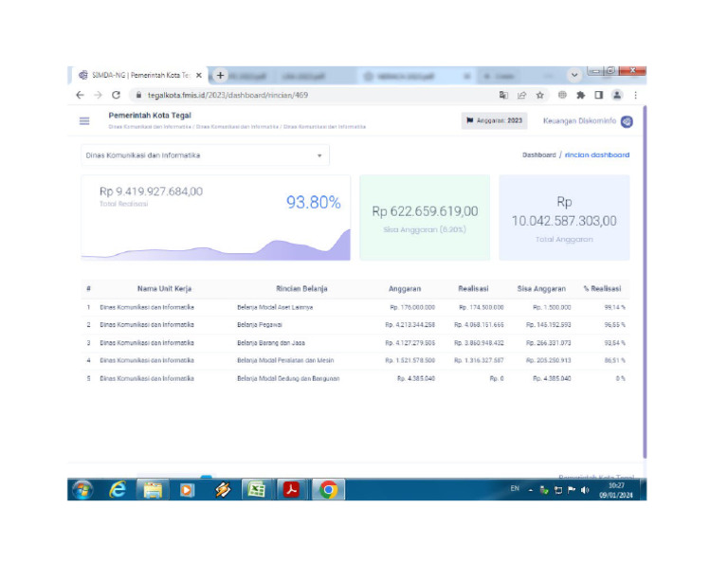
Task: Open the Anggaran: 2023 year selector
Action: (494, 120)
